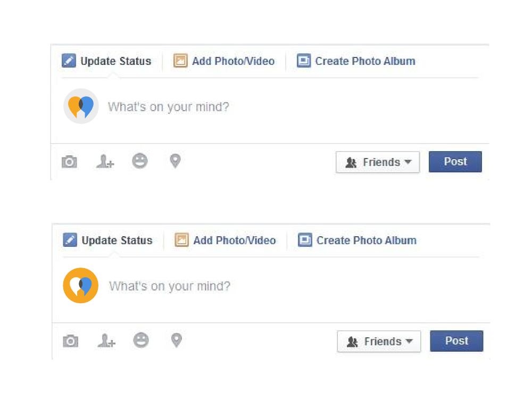Click the Post button in top composer
The image size is (532, 399).
[455, 162]
